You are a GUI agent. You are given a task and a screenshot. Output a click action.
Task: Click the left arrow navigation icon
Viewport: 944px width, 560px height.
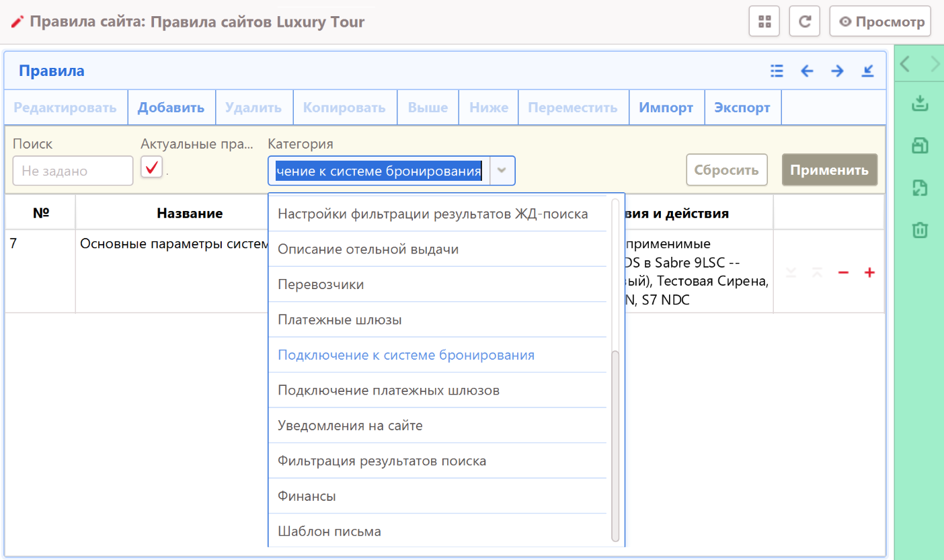pos(807,71)
